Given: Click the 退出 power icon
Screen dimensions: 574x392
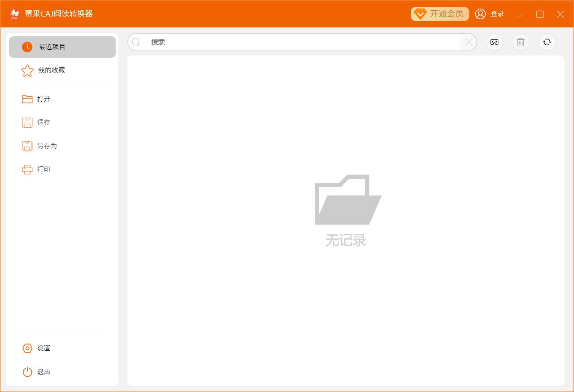Looking at the screenshot, I should (27, 372).
